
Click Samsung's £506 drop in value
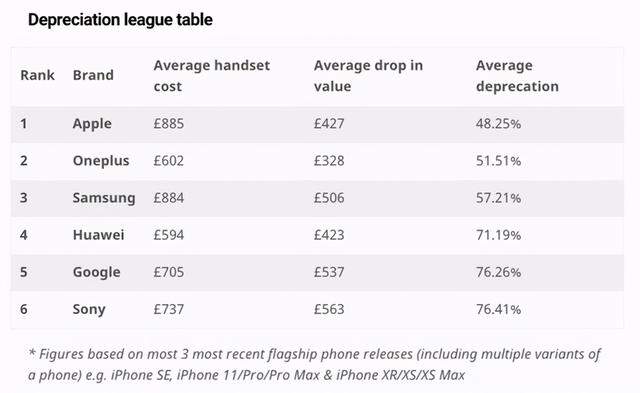tap(329, 198)
